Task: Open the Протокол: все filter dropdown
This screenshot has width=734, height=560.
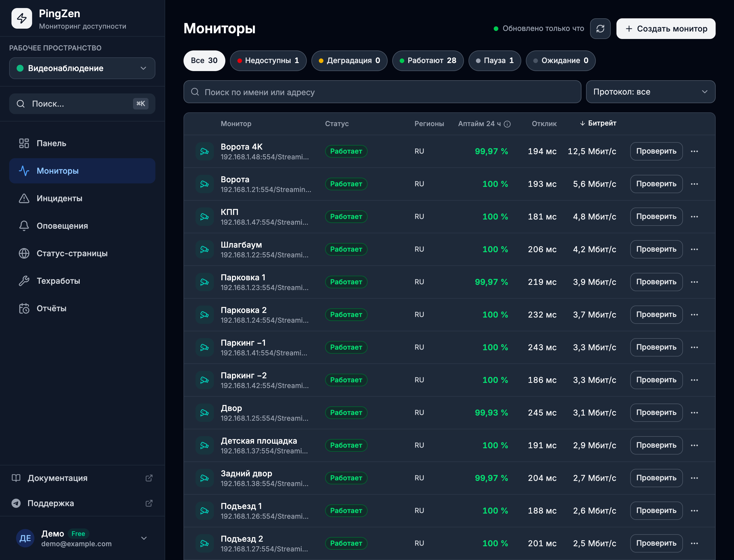Action: [x=650, y=92]
